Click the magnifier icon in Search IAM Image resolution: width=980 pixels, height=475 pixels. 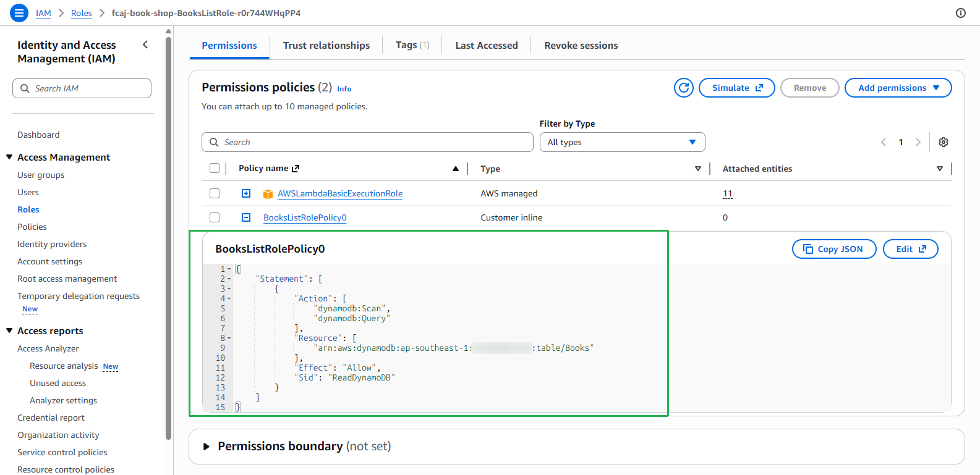pos(25,88)
